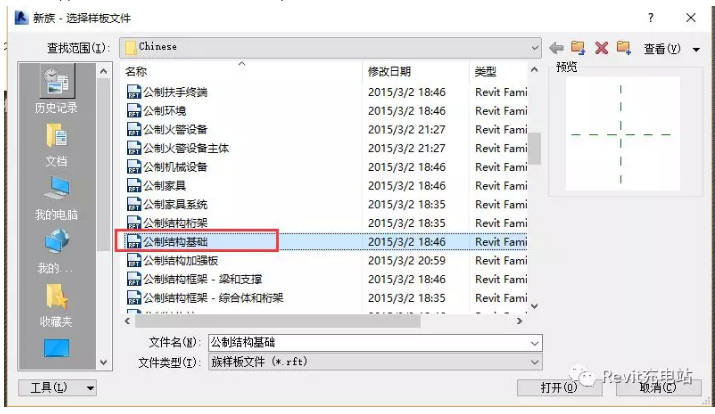Click the 取消 cancel button

click(x=658, y=388)
